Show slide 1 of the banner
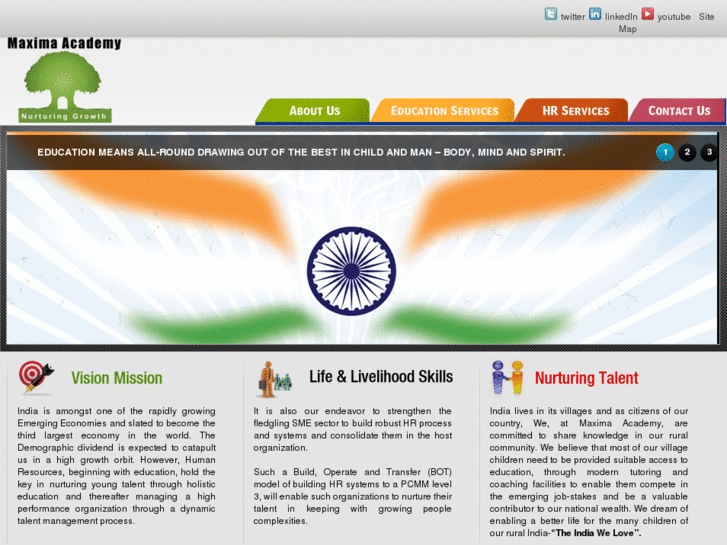 coord(665,152)
